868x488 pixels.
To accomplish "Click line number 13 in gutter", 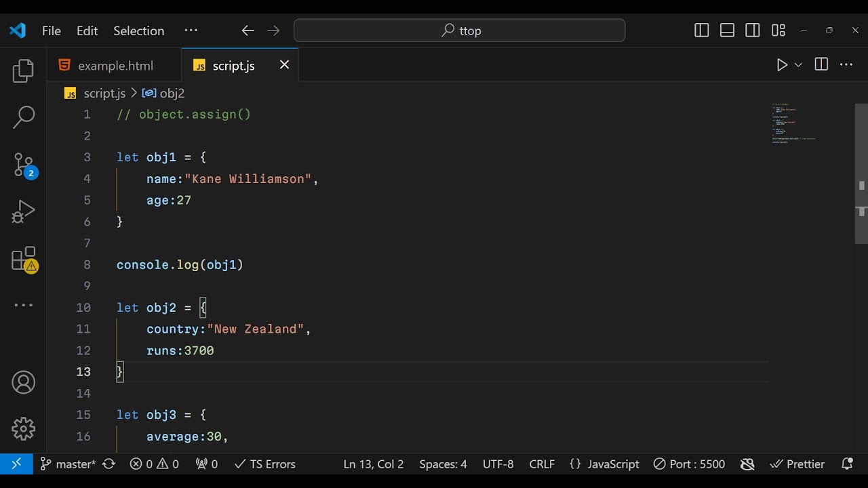I will click(83, 371).
